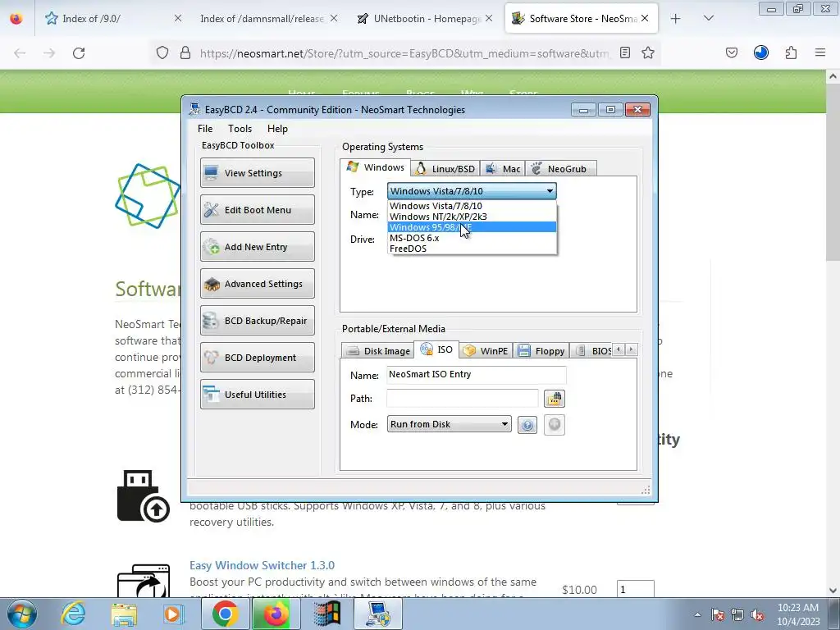
Task: Show hidden tray icons arrow
Action: (697, 614)
